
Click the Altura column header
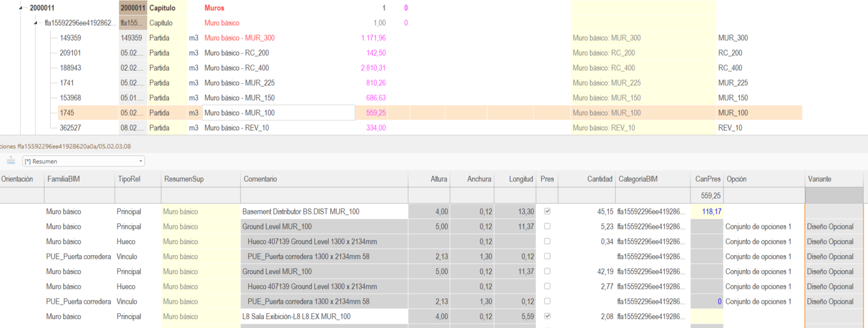click(x=430, y=179)
